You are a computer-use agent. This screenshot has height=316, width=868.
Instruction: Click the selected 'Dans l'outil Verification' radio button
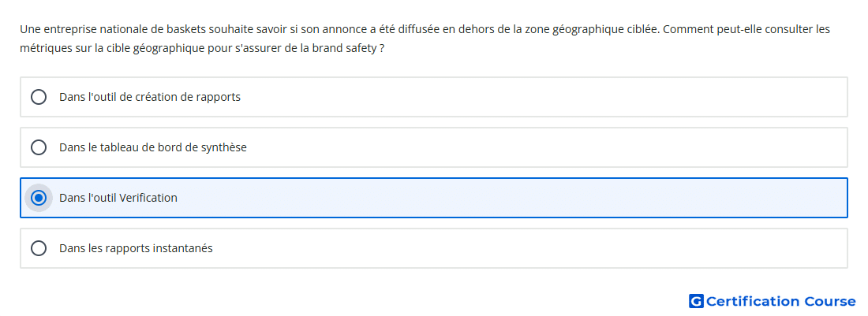click(x=39, y=198)
